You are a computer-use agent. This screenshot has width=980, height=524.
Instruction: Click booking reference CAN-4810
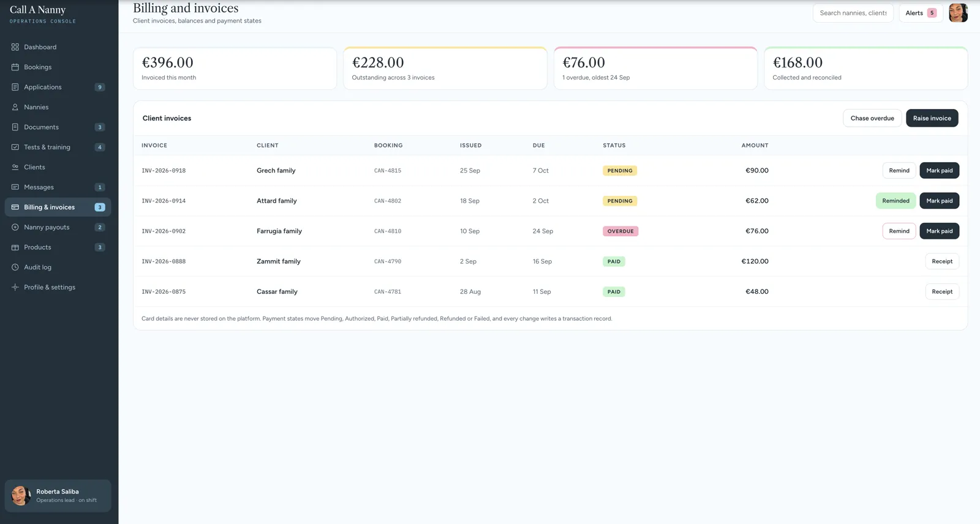[388, 231]
